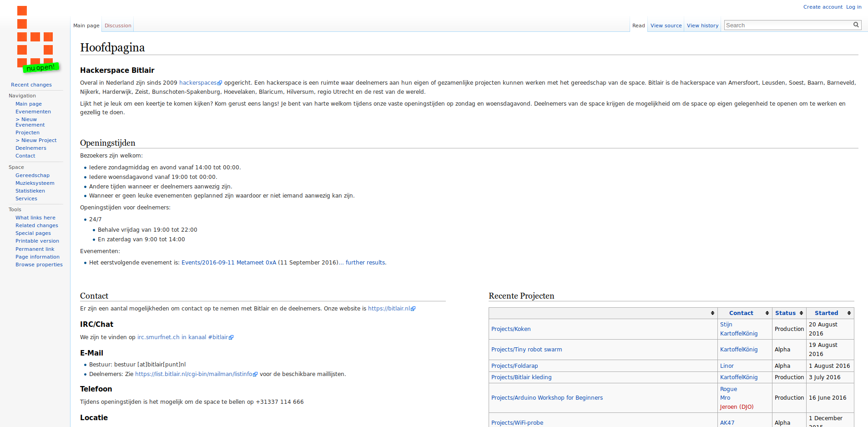868x427 pixels.
Task: Sort the table by the first column arrows
Action: tap(712, 313)
